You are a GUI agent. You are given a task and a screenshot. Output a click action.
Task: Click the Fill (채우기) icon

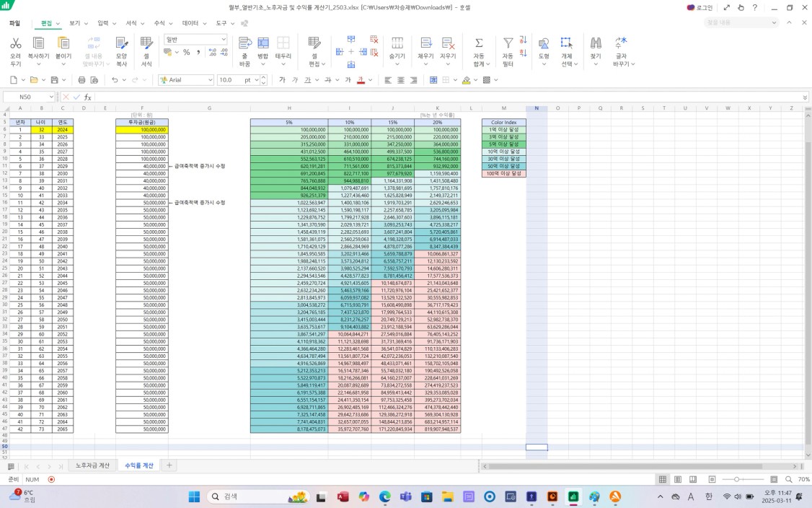pos(425,43)
